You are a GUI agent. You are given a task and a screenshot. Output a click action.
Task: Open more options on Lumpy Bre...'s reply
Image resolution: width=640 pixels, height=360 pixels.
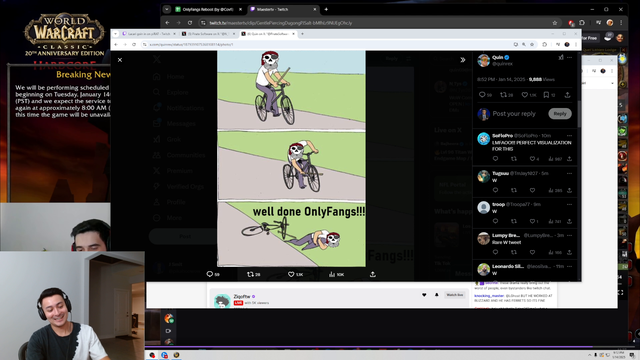[x=569, y=236]
